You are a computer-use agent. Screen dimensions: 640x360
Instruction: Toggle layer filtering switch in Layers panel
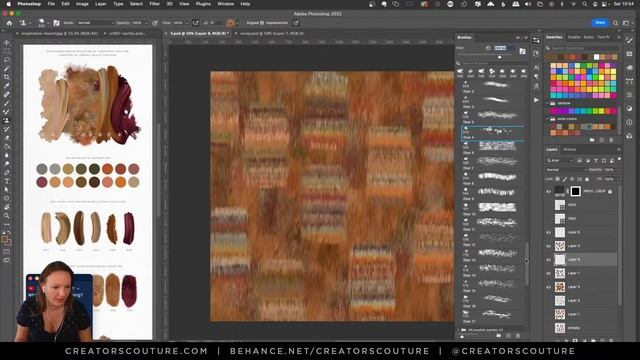point(619,160)
